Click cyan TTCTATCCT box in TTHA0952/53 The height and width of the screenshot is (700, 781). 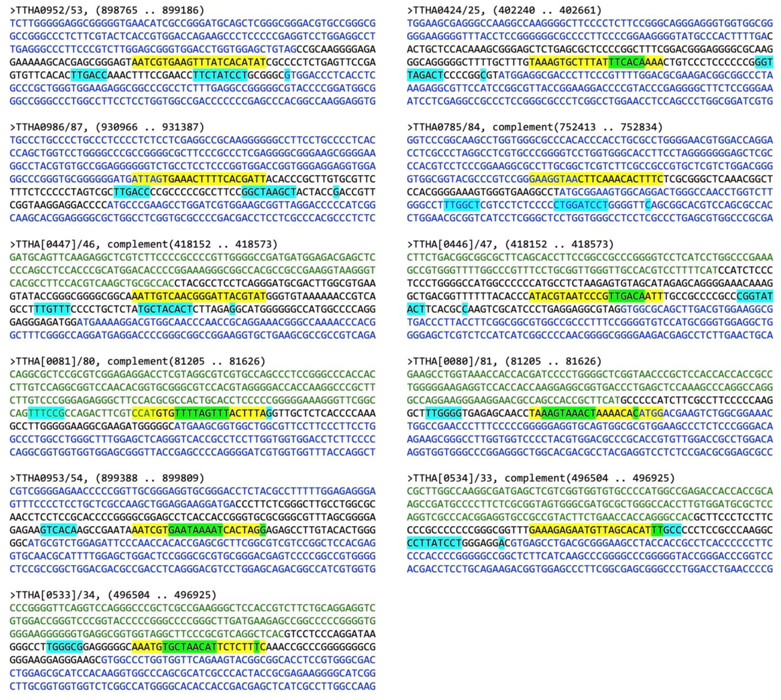coord(220,75)
